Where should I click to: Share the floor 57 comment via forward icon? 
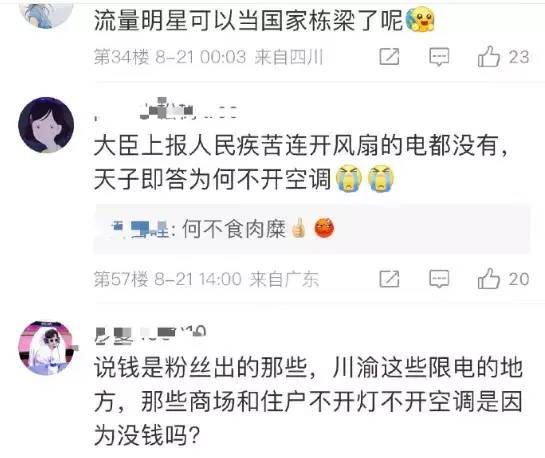389,279
